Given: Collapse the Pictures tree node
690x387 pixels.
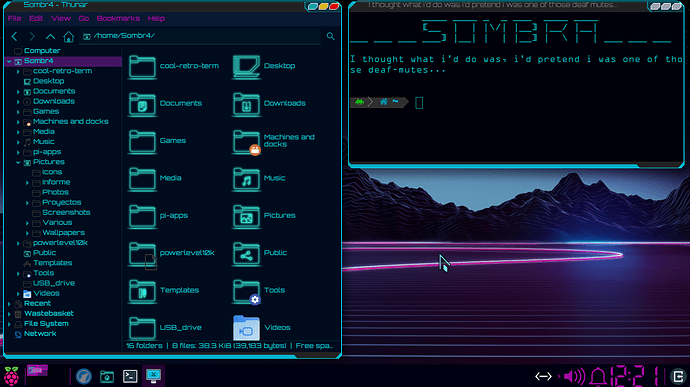Looking at the screenshot, I should 18,162.
